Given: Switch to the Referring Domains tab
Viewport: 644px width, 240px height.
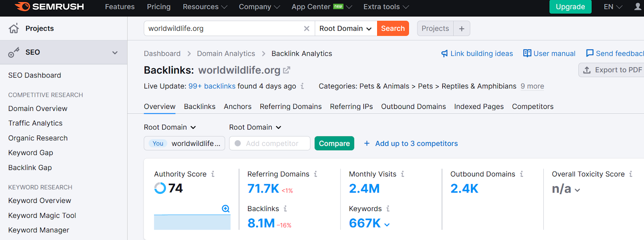Looking at the screenshot, I should pyautogui.click(x=291, y=107).
